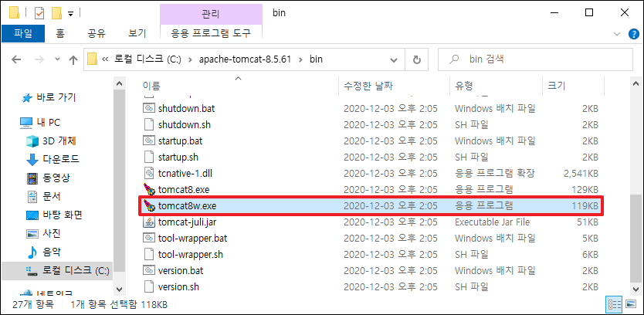Go back with the back arrow
This screenshot has width=644, height=315.
point(16,59)
